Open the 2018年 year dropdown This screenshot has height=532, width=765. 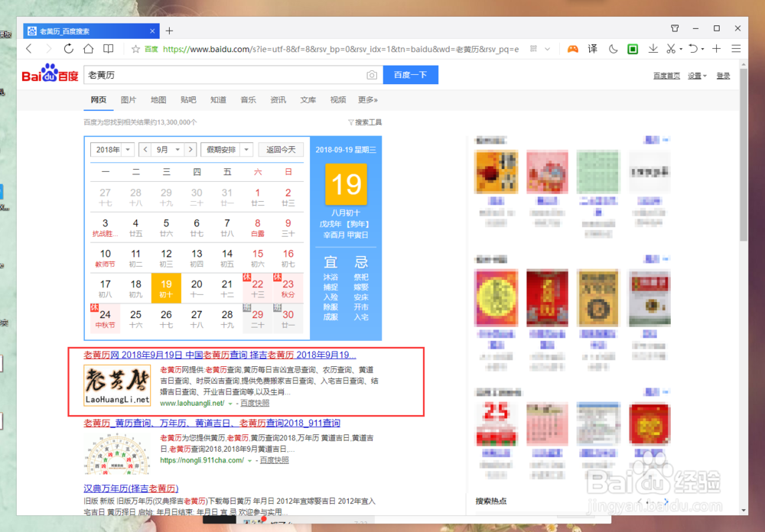112,149
